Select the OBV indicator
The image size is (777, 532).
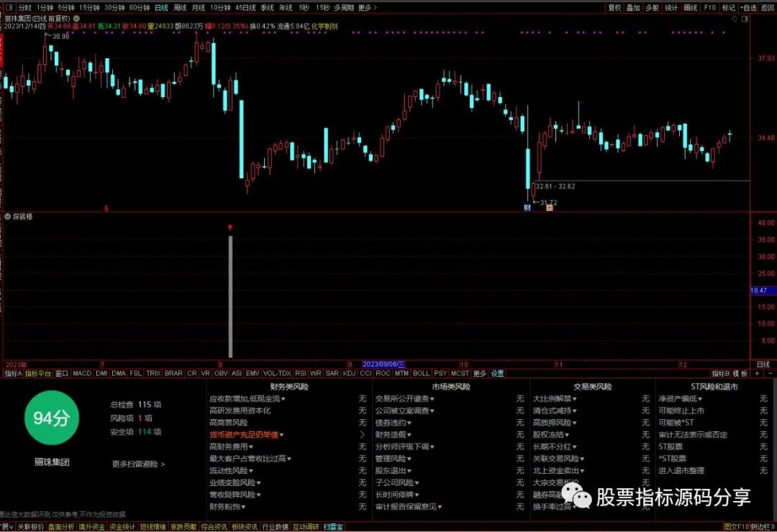(221, 374)
